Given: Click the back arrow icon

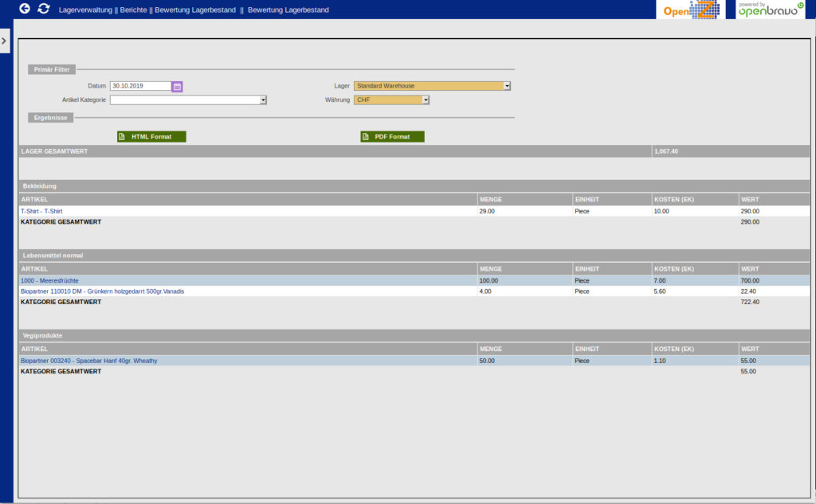Looking at the screenshot, I should tap(25, 9).
